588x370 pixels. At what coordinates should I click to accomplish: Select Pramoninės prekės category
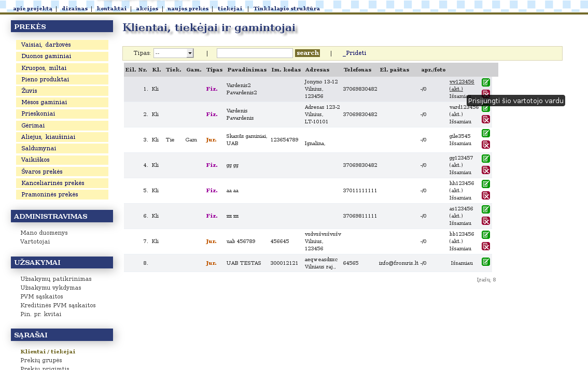(x=62, y=194)
